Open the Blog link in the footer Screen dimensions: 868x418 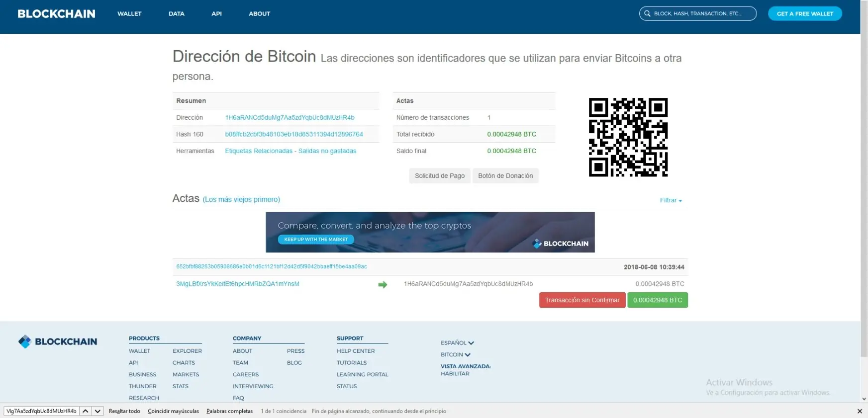point(294,363)
